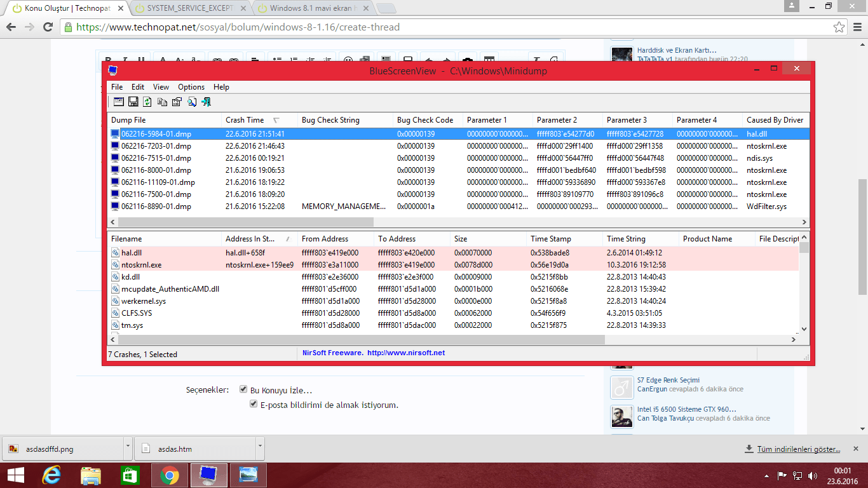Click the file icon beside CLFS.SYS
This screenshot has width=868, height=488.
coord(116,313)
